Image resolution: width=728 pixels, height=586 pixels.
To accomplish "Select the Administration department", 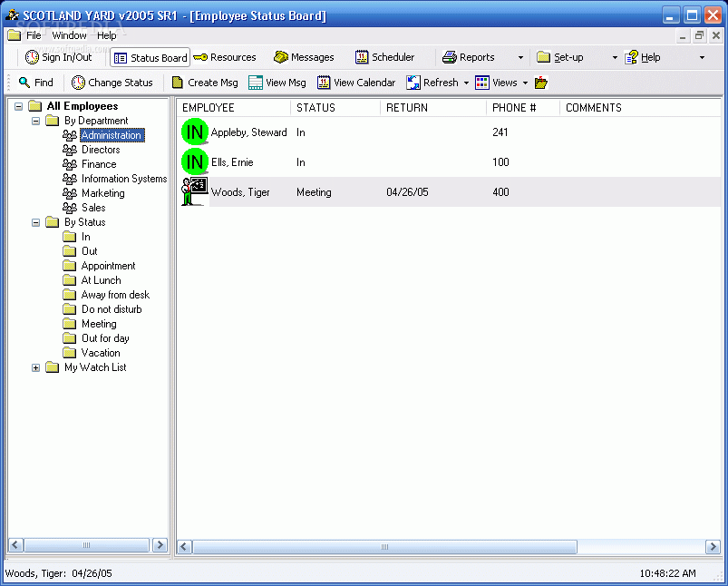I will (x=112, y=135).
